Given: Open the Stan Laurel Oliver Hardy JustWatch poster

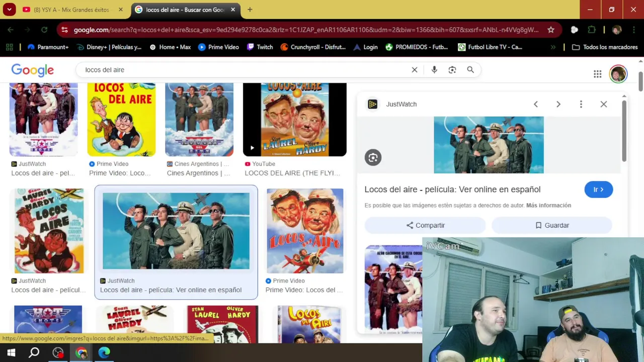Looking at the screenshot, I should [49, 231].
